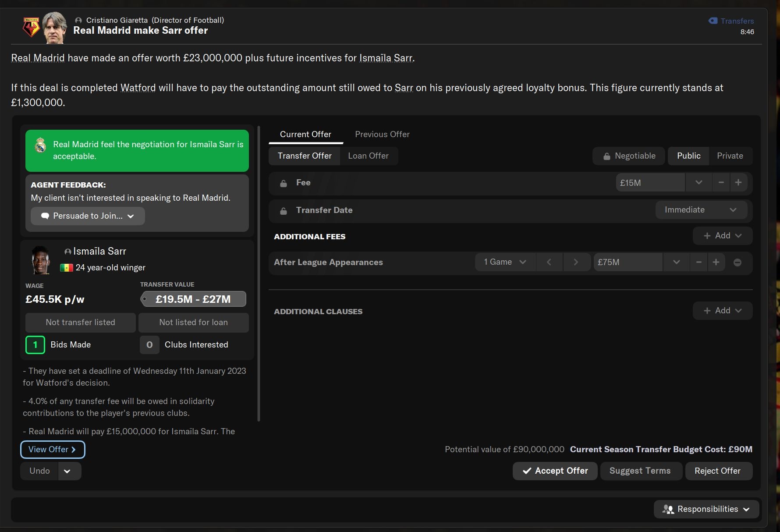Click the Transfers label link

737,21
